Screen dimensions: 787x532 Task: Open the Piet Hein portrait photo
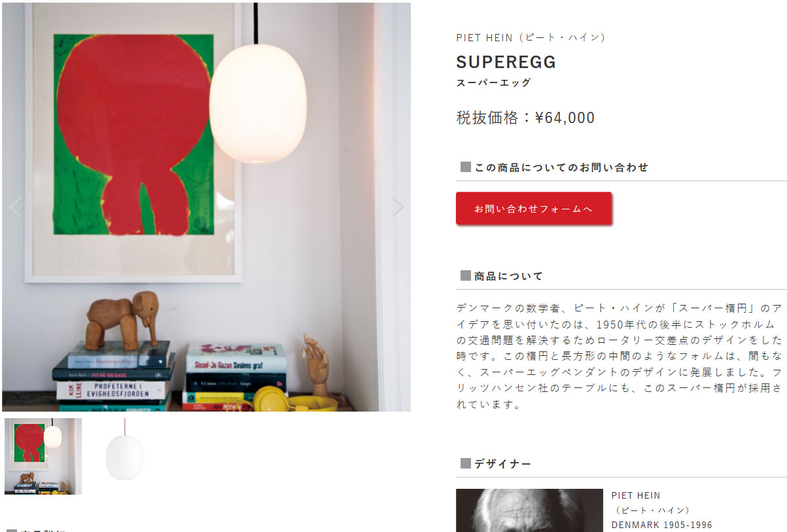coord(529,510)
